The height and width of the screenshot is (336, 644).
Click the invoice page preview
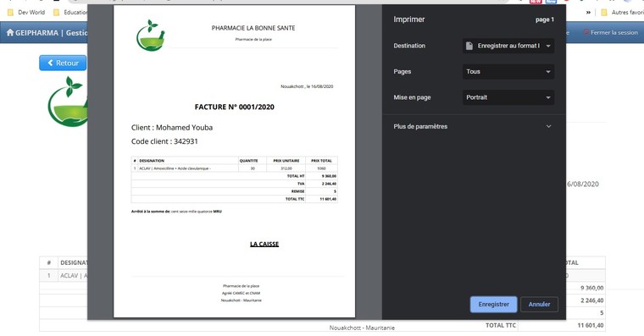(x=234, y=162)
